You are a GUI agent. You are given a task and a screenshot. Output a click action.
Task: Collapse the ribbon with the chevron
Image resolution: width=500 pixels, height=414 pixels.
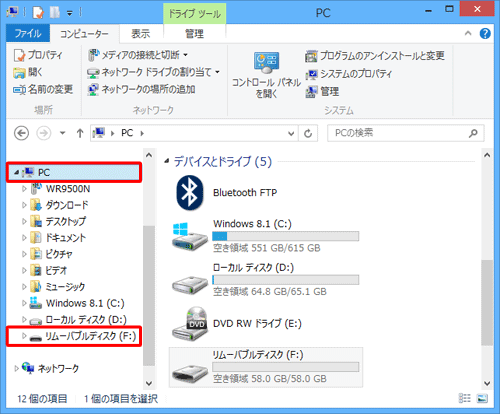pos(468,33)
